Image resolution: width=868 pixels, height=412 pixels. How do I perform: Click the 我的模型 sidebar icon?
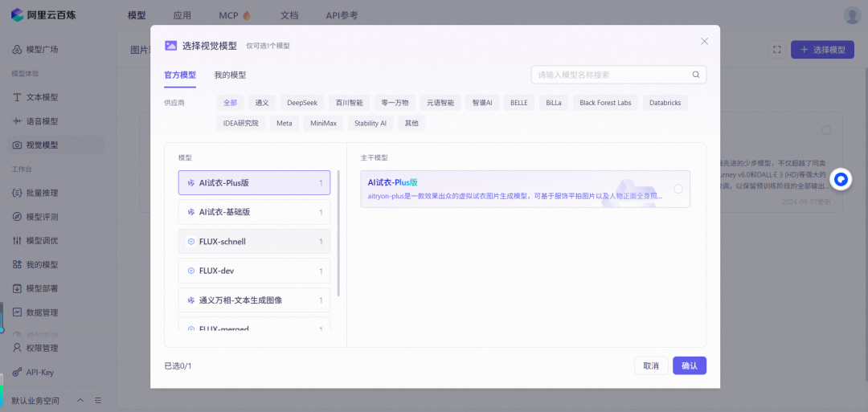point(17,264)
